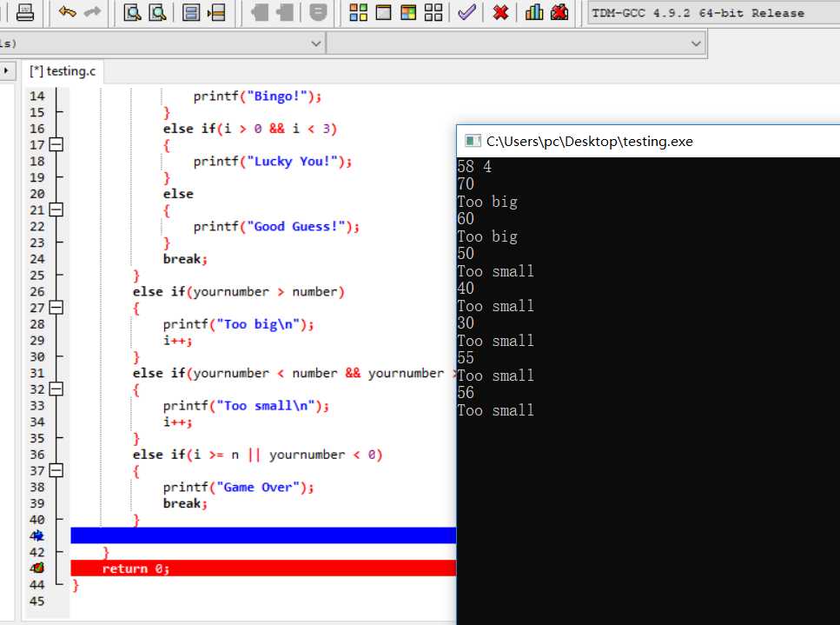Switch to the testing.c editor tab
This screenshot has width=840, height=625.
63,70
